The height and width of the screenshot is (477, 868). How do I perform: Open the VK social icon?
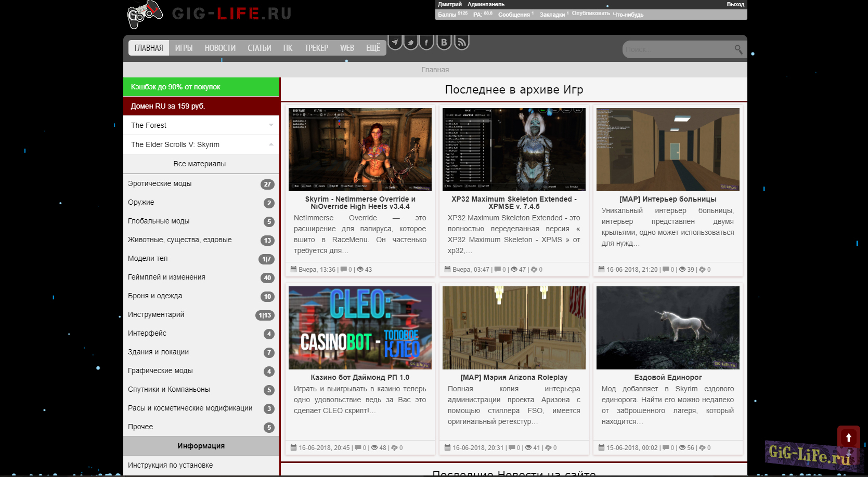pos(444,42)
